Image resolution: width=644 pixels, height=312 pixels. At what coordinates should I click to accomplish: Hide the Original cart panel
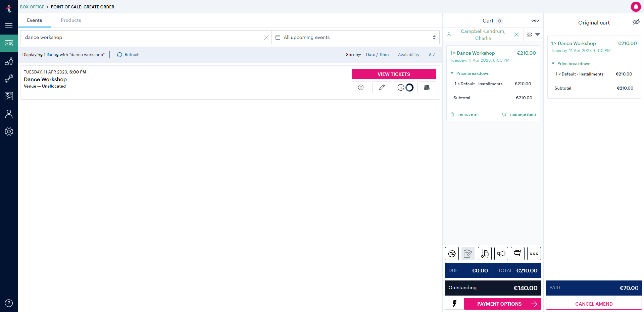point(636,22)
